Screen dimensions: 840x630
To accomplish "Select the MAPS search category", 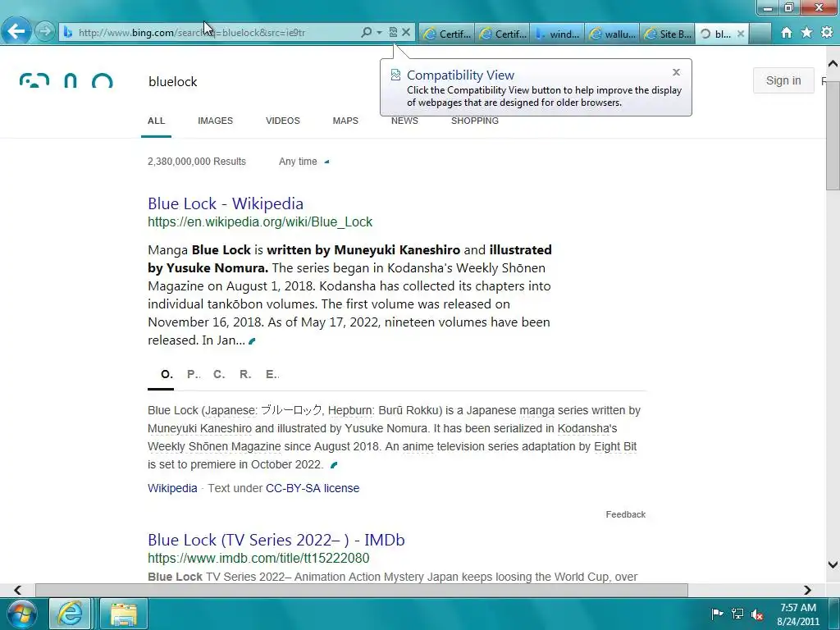I will [x=345, y=121].
